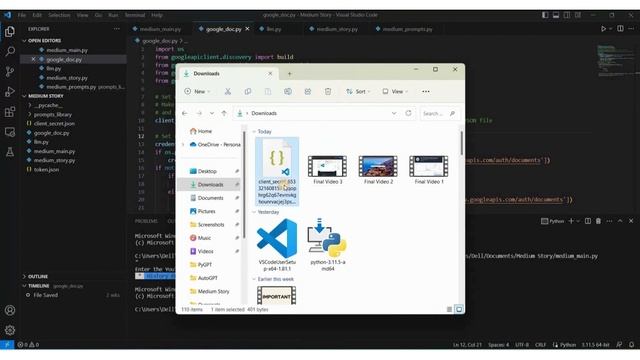The width and height of the screenshot is (640, 360).
Task: Open the Accounts icon in VS Code
Action: coord(10,310)
